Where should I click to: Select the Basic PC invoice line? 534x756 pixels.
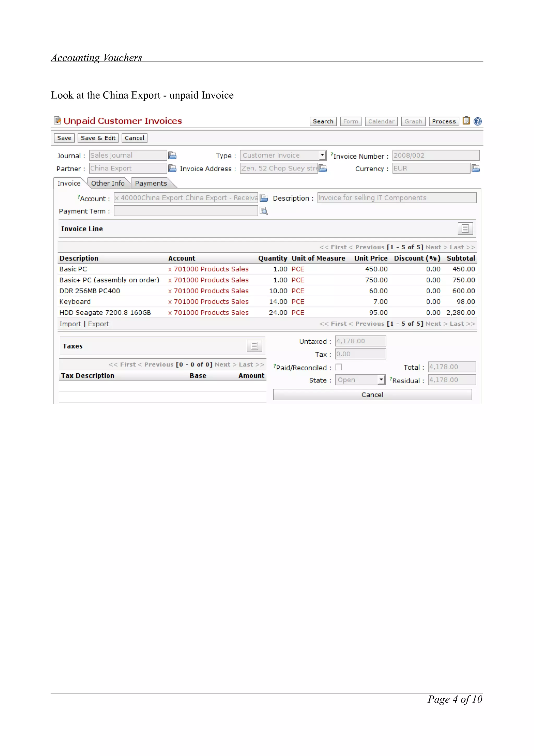pyautogui.click(x=267, y=269)
